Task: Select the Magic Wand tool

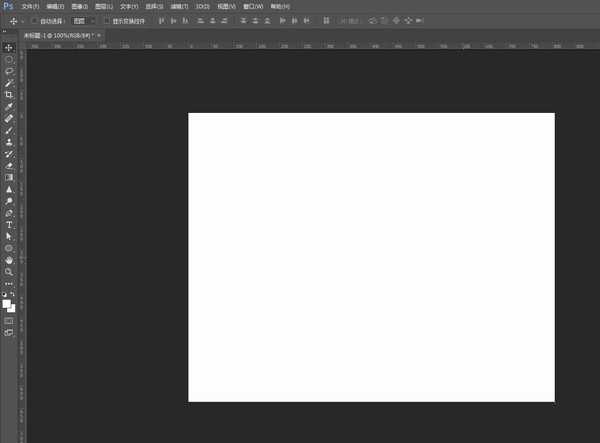Action: 9,83
